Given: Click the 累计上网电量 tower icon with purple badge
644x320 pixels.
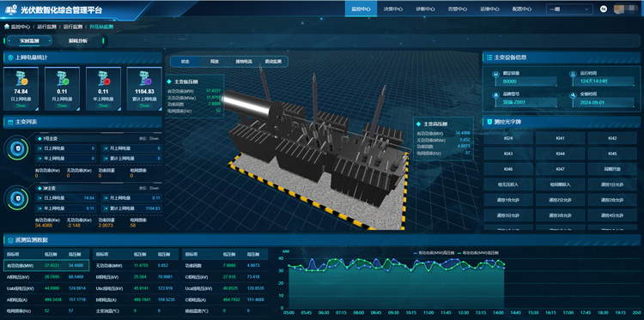Looking at the screenshot, I should click(144, 78).
